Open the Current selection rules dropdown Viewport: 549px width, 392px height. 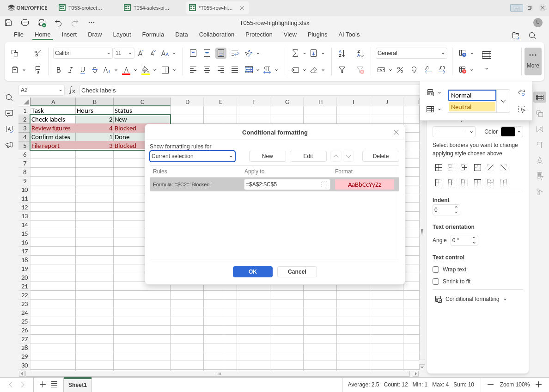pyautogui.click(x=192, y=156)
